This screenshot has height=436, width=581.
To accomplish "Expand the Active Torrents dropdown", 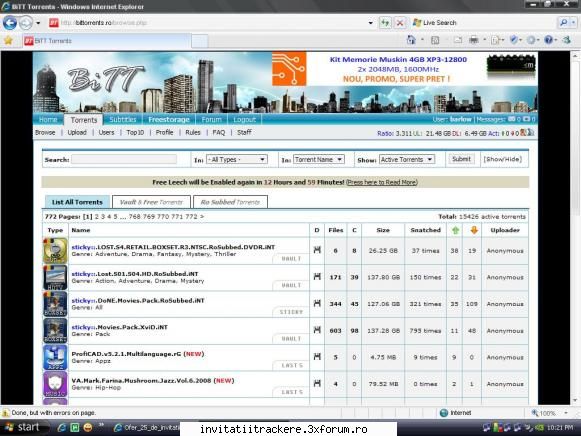I will pos(407,160).
